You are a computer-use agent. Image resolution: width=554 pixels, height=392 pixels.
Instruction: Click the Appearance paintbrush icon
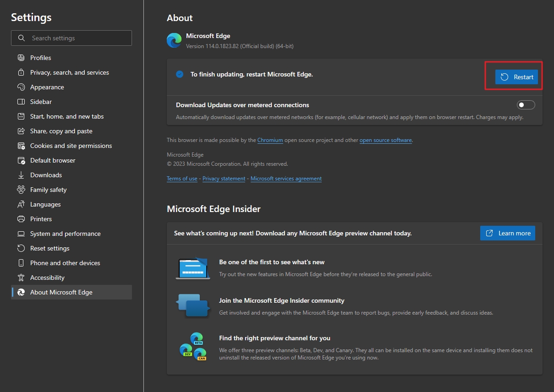pos(21,87)
